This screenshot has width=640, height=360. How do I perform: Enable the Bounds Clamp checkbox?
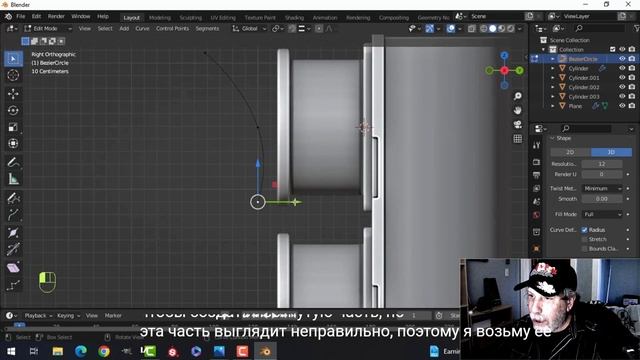point(584,249)
